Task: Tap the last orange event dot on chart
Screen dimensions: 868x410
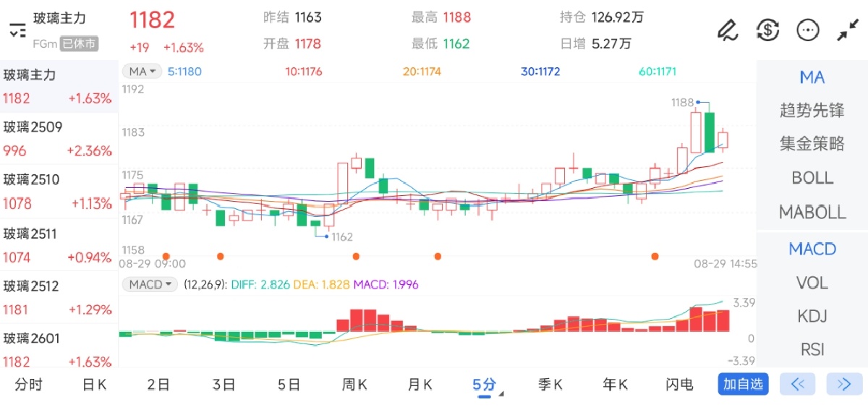Action: coord(655,256)
